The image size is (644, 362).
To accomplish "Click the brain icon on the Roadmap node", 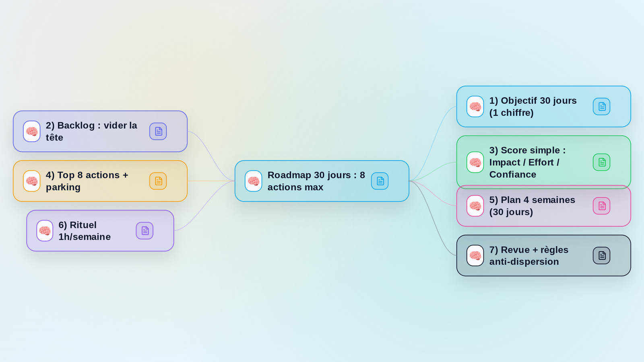I will click(253, 181).
